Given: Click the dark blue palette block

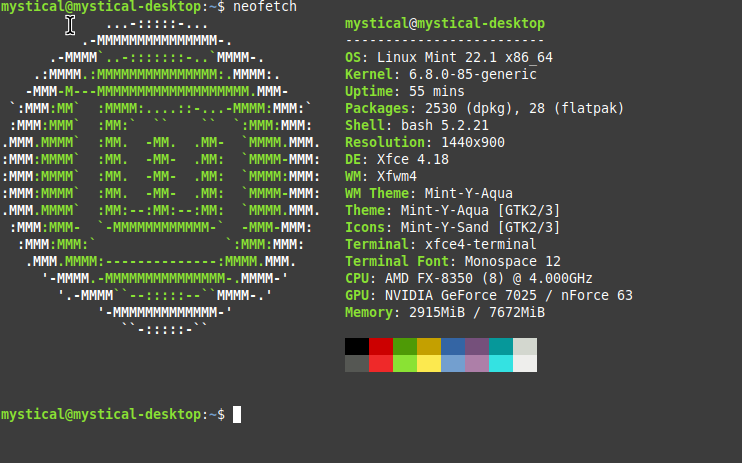Looking at the screenshot, I should click(452, 346).
